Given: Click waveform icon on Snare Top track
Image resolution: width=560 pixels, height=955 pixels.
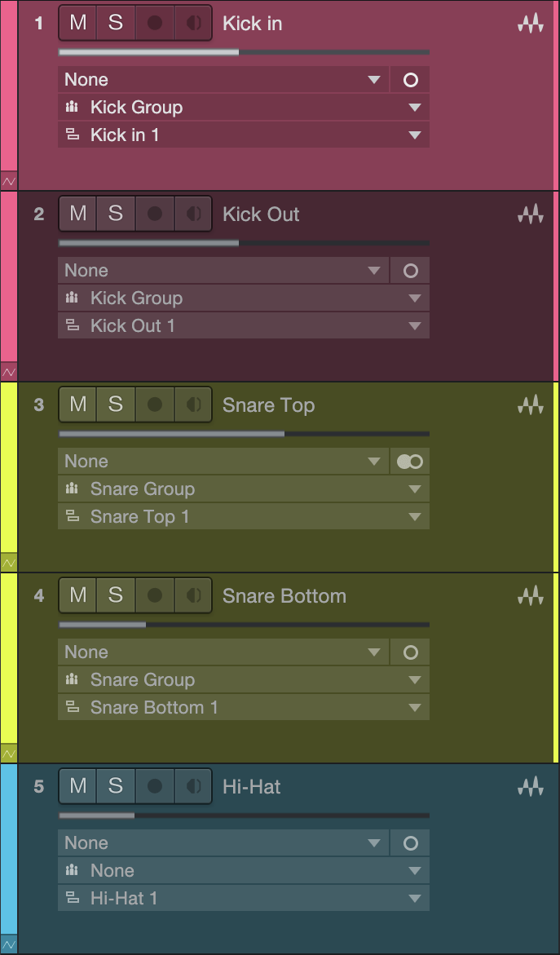Looking at the screenshot, I should point(530,405).
